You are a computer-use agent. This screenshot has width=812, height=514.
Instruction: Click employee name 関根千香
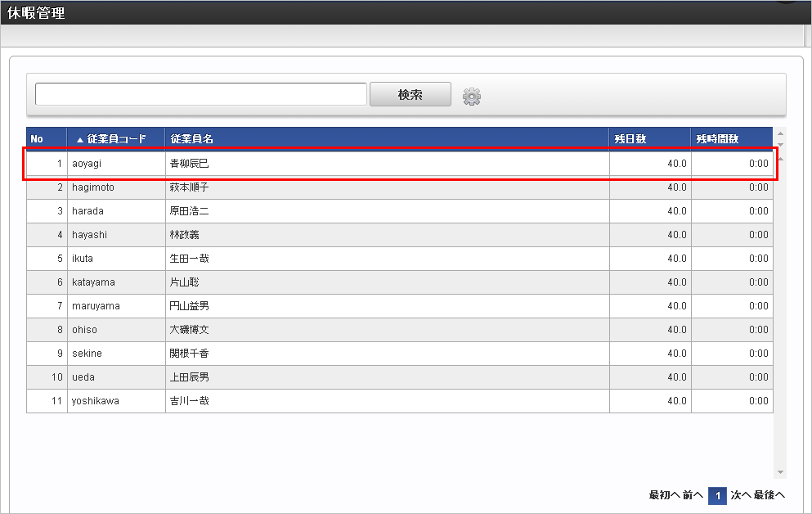[x=189, y=354]
